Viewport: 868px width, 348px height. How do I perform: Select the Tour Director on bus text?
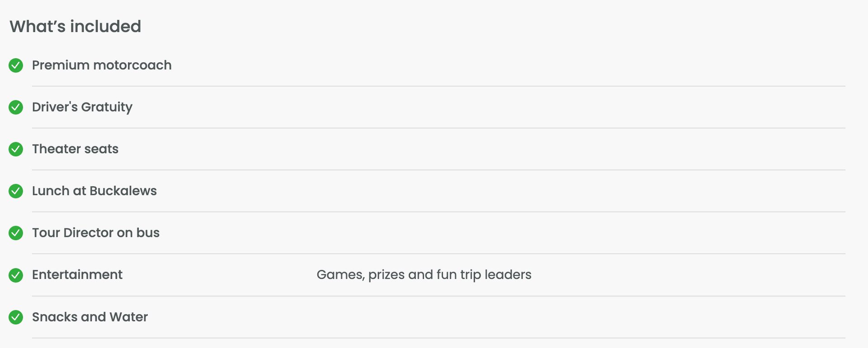96,233
